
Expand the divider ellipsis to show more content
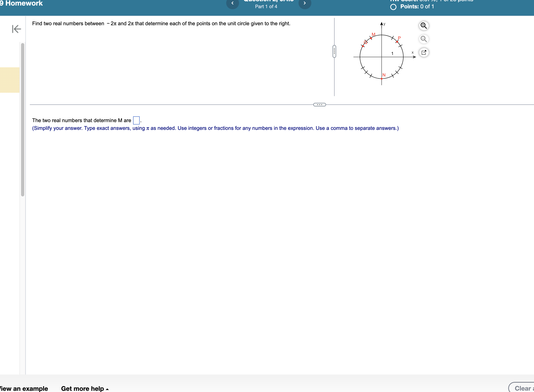[x=319, y=104]
